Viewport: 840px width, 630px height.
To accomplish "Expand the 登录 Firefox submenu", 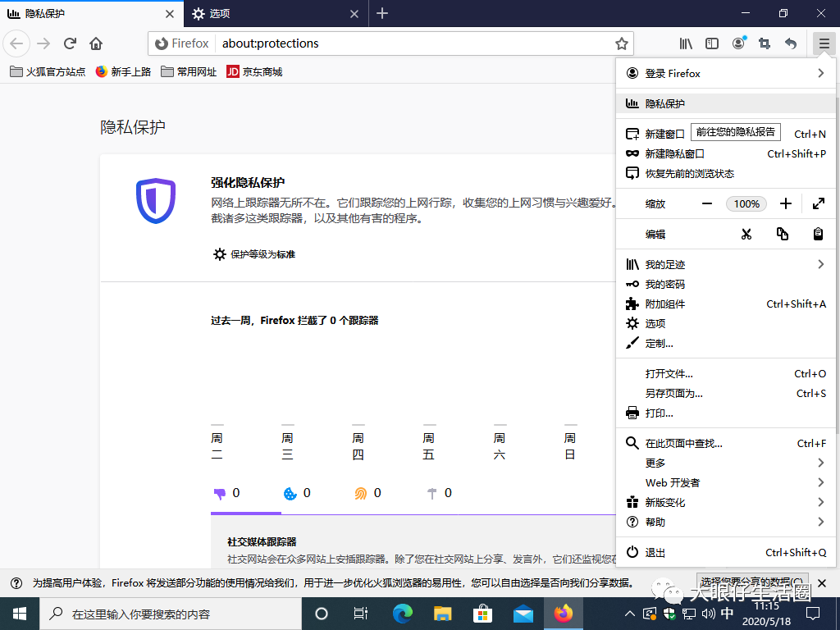I will 725,73.
